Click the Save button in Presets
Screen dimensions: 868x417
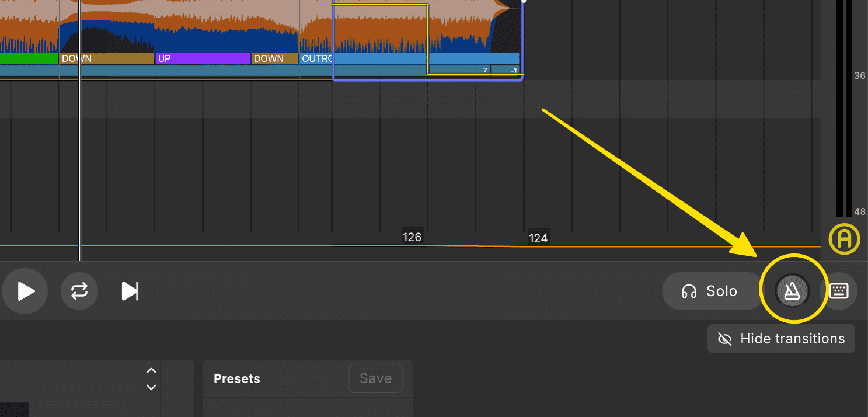pyautogui.click(x=375, y=378)
